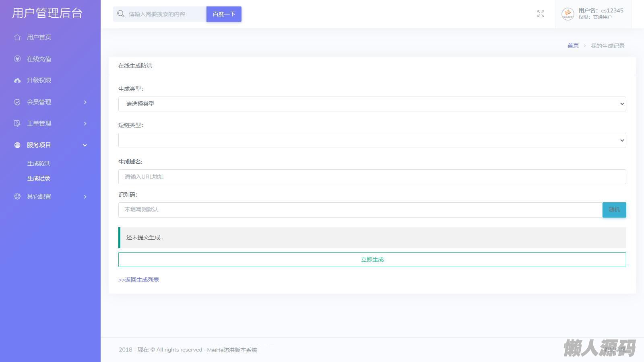Open the 短链类型 dropdown
The height and width of the screenshot is (362, 644).
coord(372,140)
